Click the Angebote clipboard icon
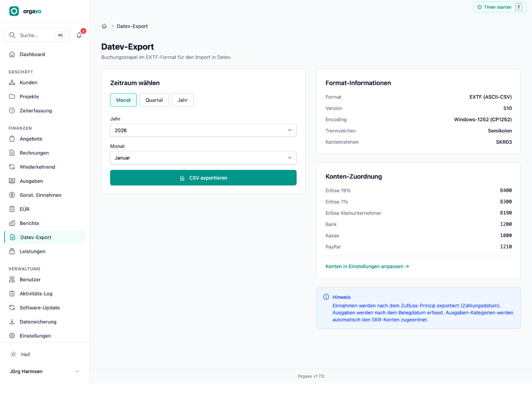 (x=12, y=139)
